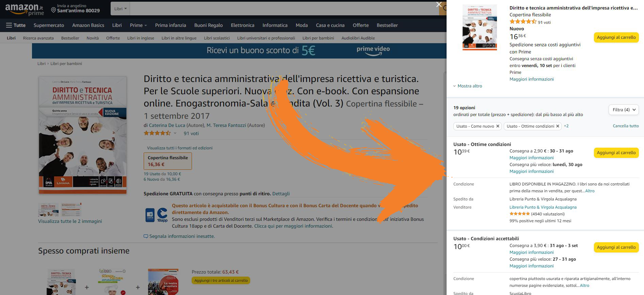Open the Tutte hamburger menu
The image size is (644, 295).
16,25
